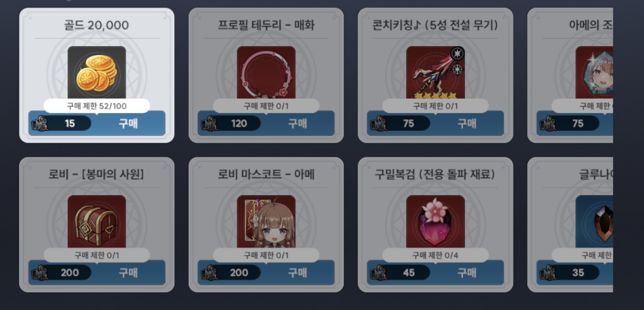Buy 골드 20,000 with the 구매 button
Viewport: 644px width, 310px height.
coord(128,124)
